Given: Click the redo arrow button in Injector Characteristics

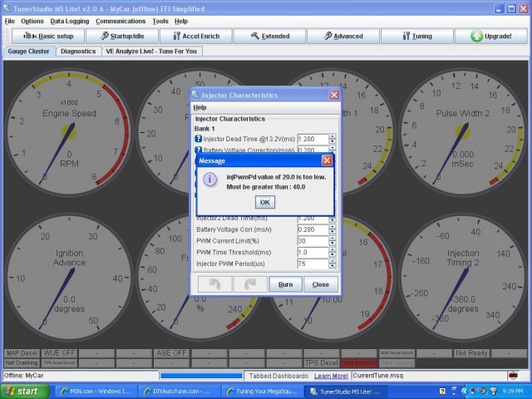Looking at the screenshot, I should tap(249, 283).
